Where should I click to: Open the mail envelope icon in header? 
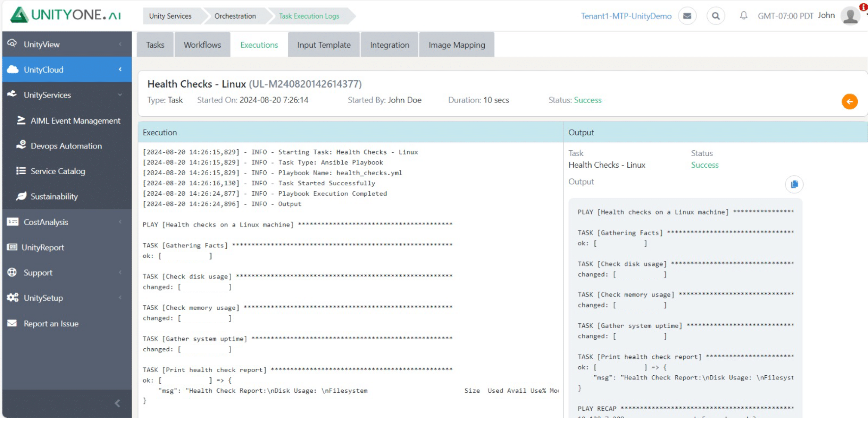click(x=687, y=16)
